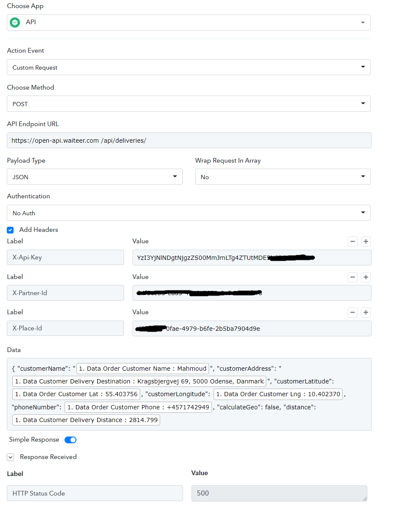Click the HTTP Status Code value box
The width and height of the screenshot is (420, 507).
coord(279,493)
